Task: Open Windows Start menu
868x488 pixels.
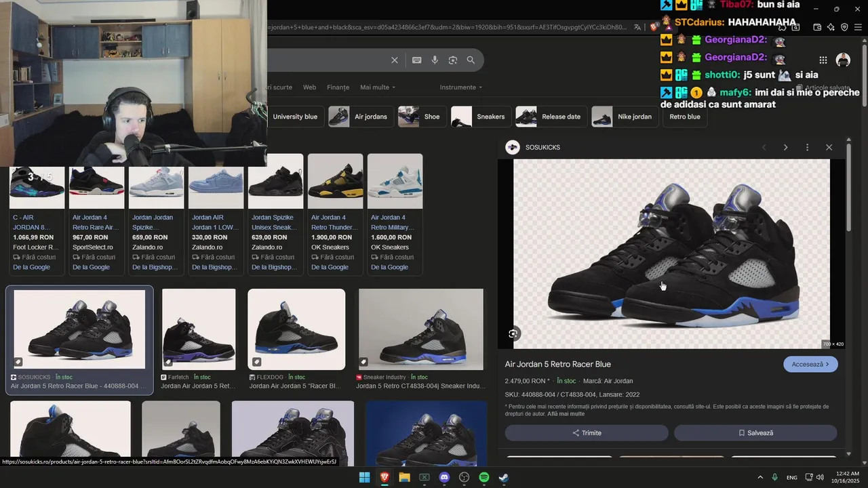Action: click(x=364, y=477)
